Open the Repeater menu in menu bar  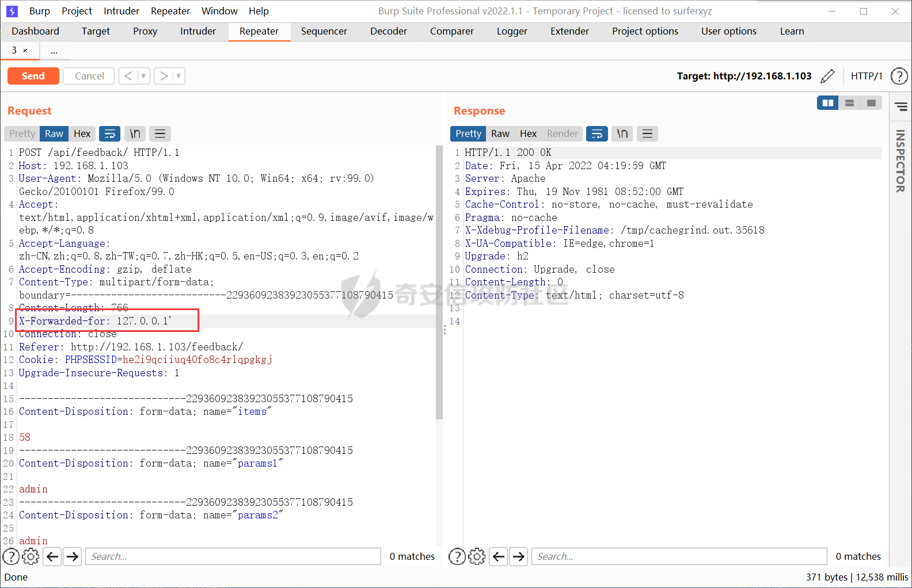point(170,11)
